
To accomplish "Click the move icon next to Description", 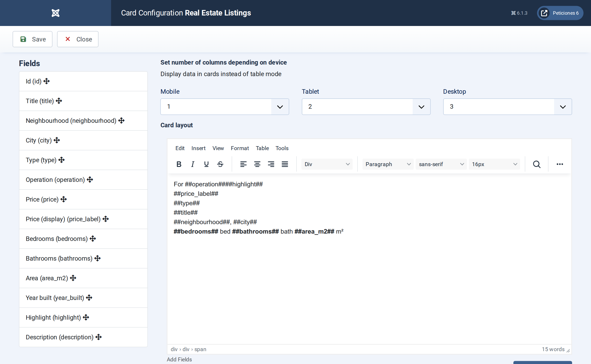I will (98, 337).
